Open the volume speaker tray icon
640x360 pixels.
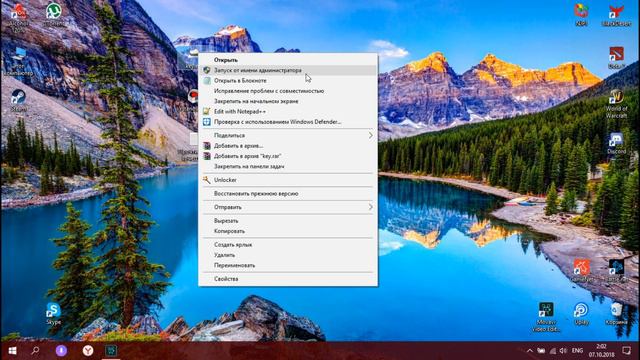(x=563, y=351)
